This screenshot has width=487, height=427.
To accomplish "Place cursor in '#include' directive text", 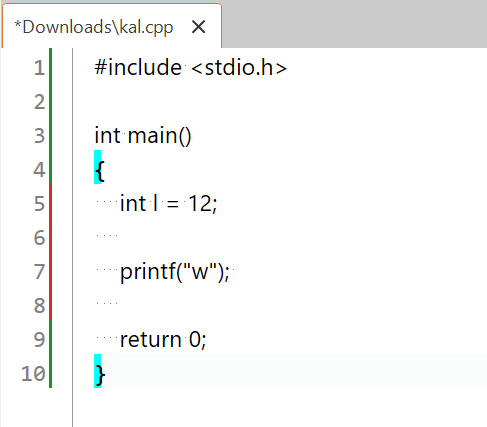I will coord(138,67).
